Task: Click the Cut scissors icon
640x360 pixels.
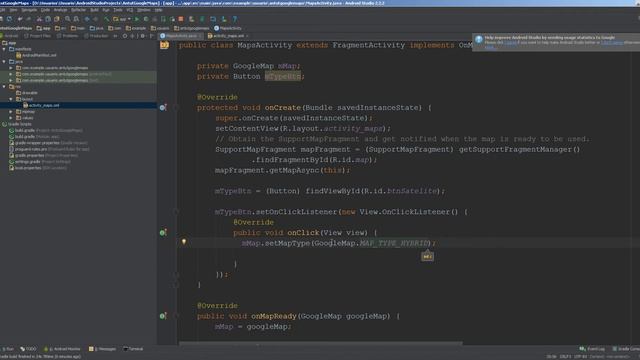Action: click(39, 19)
